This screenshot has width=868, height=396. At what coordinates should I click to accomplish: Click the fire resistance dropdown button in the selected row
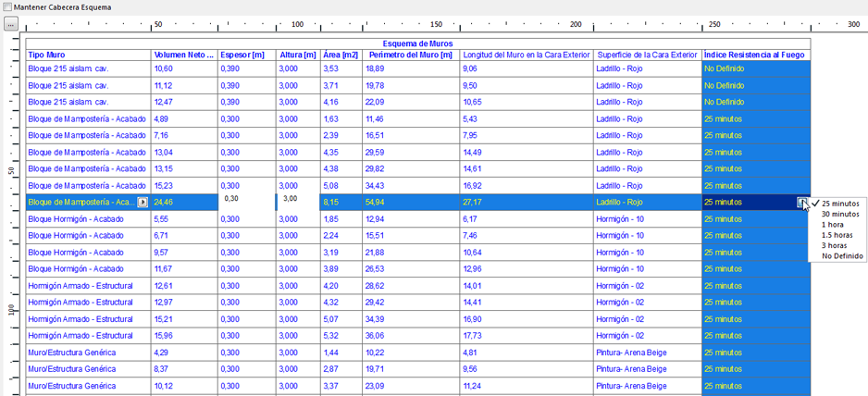[x=803, y=203]
